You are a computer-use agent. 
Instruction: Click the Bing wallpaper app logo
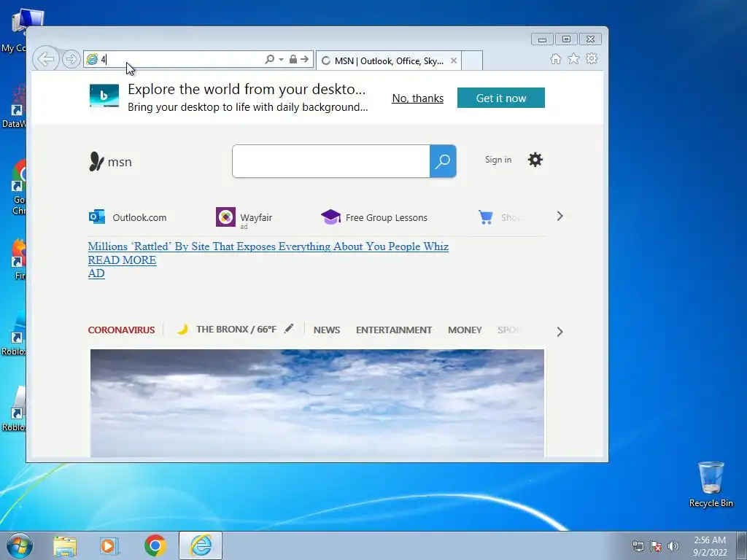click(x=104, y=96)
